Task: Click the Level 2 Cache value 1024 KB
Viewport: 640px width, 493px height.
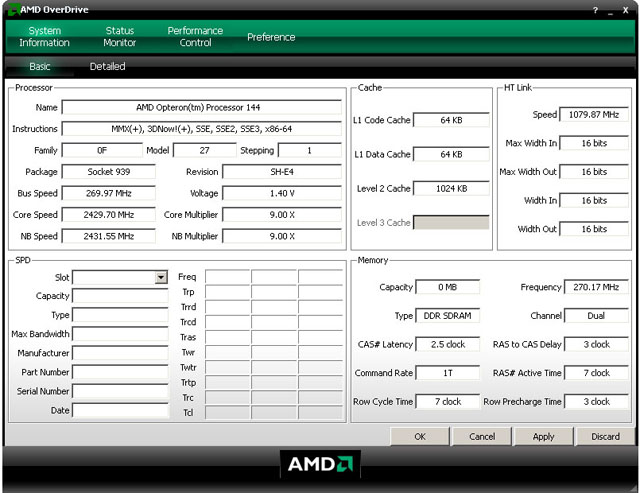Action: pos(451,189)
